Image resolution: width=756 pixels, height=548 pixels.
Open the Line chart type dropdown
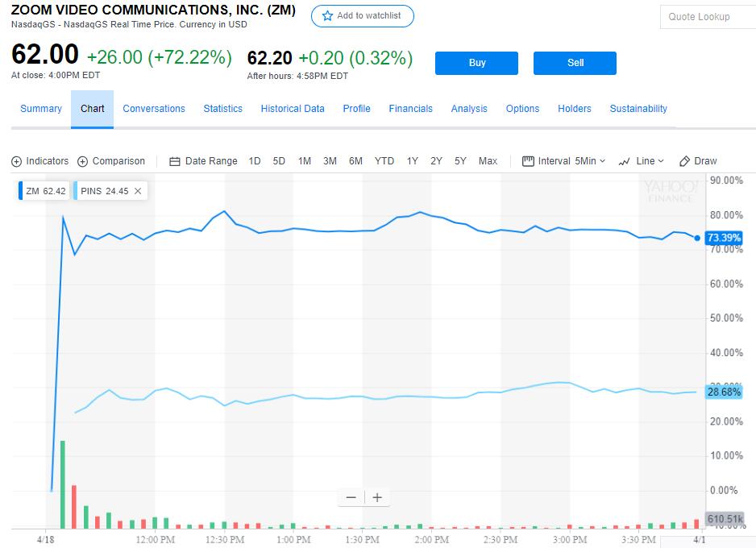642,161
